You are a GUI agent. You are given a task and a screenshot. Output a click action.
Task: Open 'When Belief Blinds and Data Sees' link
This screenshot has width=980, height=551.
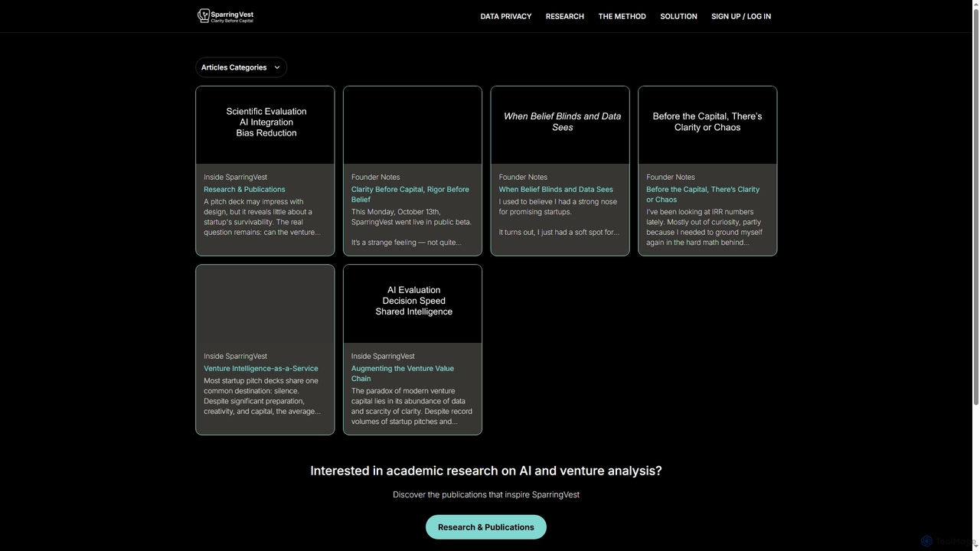click(556, 189)
